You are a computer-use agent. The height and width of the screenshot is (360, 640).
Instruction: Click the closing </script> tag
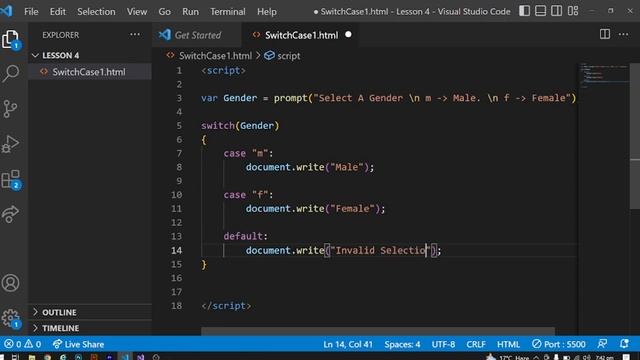click(226, 306)
